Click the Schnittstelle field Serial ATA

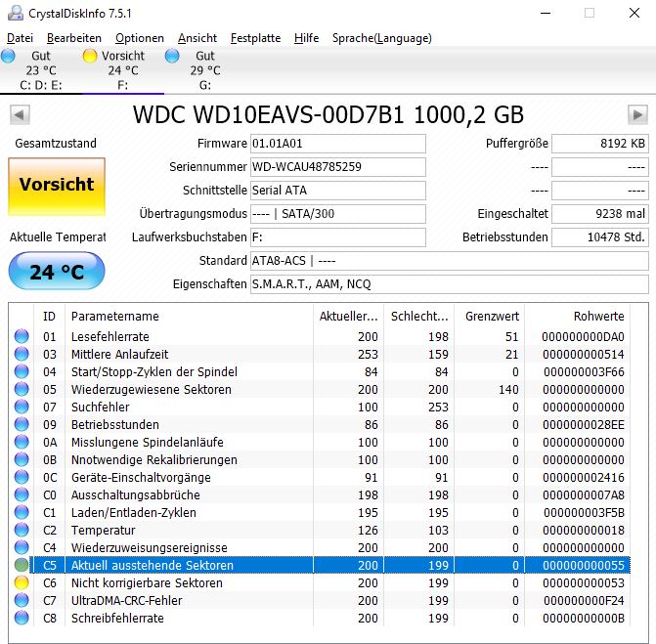338,191
